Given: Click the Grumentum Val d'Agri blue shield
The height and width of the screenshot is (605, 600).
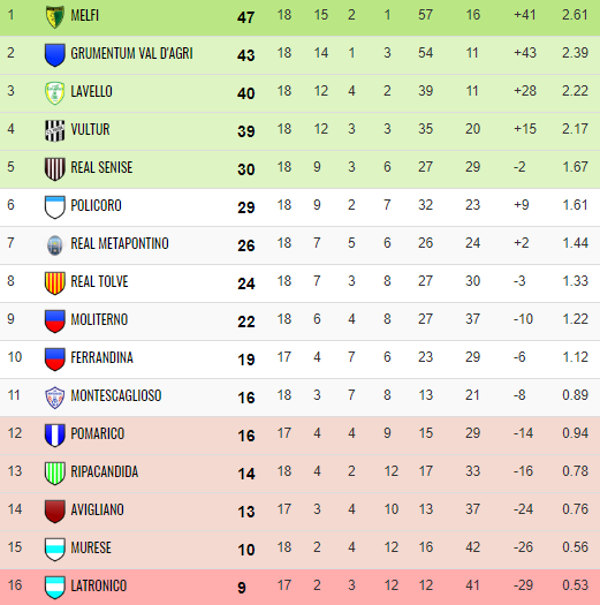Looking at the screenshot, I should [55, 55].
